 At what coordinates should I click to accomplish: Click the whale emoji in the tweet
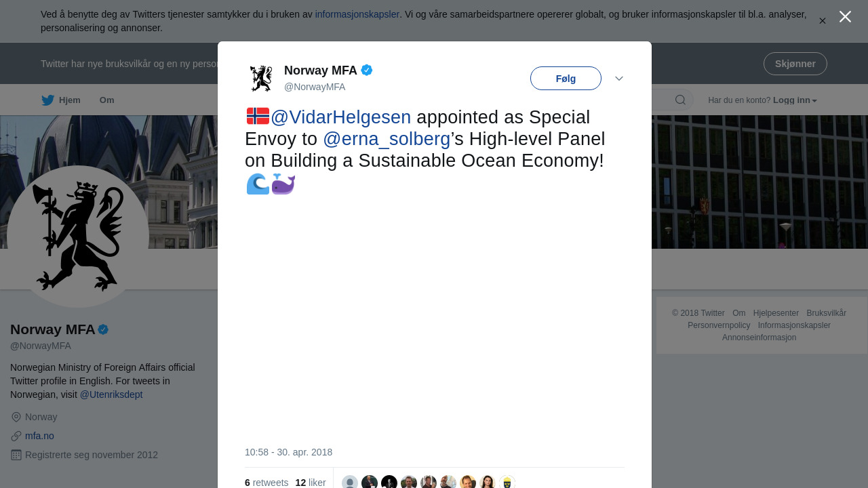point(283,184)
